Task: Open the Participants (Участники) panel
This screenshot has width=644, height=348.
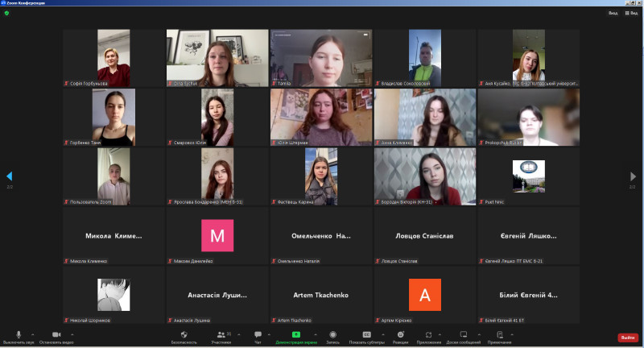Action: point(221,334)
